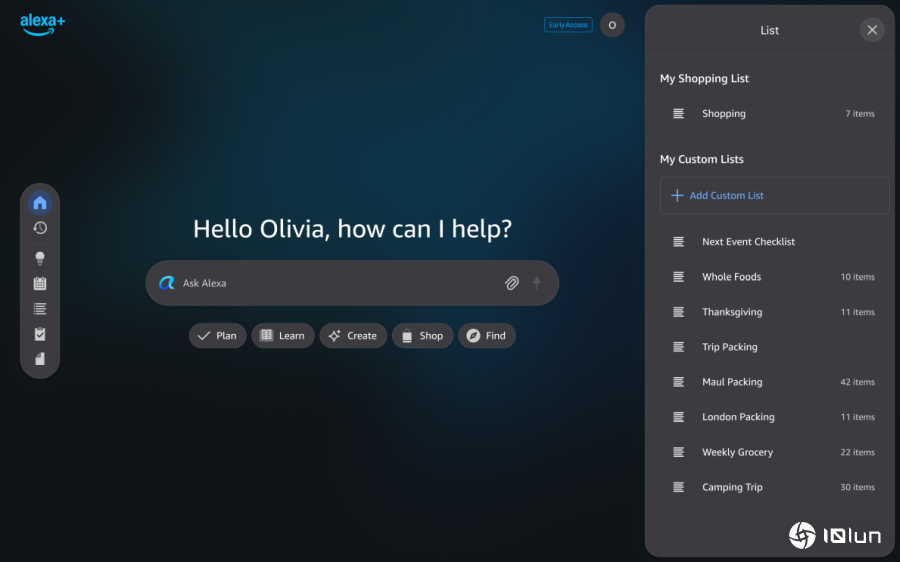Open the clipboard checklist sidebar icon
The height and width of the screenshot is (562, 900).
pyautogui.click(x=40, y=334)
